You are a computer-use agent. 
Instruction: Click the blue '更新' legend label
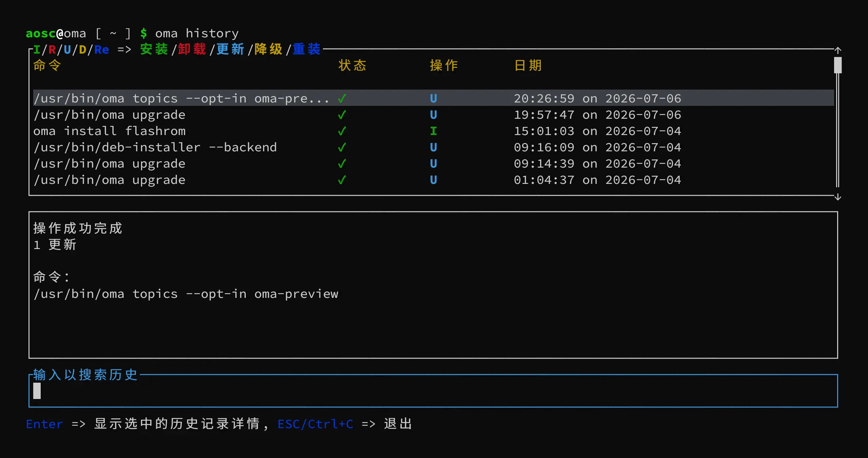tap(230, 49)
